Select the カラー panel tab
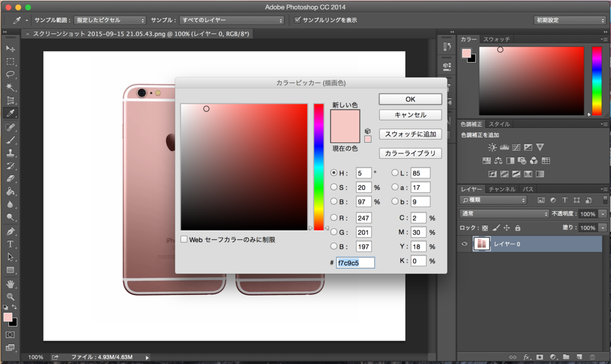 (x=468, y=39)
